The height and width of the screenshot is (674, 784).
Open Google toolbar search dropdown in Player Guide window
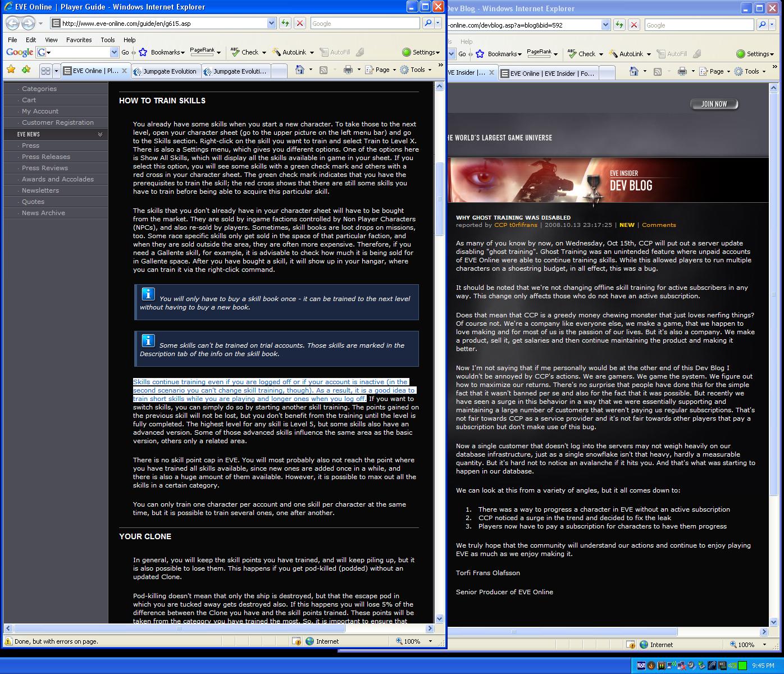[115, 52]
